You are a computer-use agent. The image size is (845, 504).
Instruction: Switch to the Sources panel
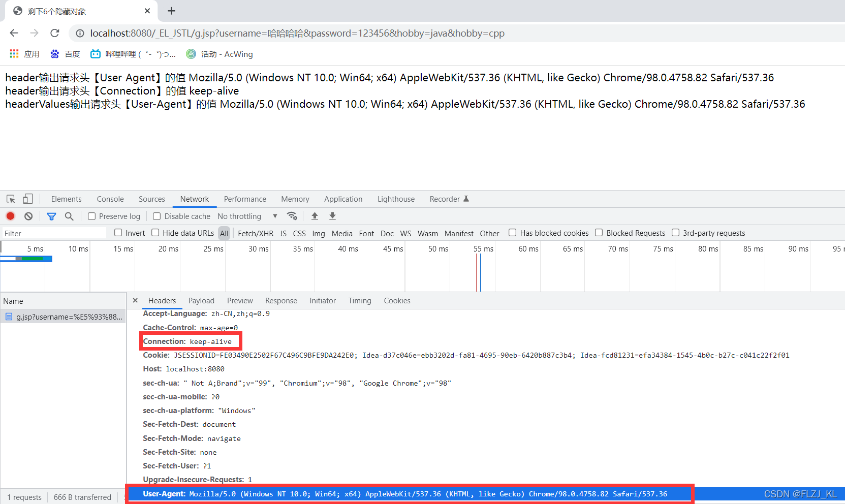click(152, 199)
